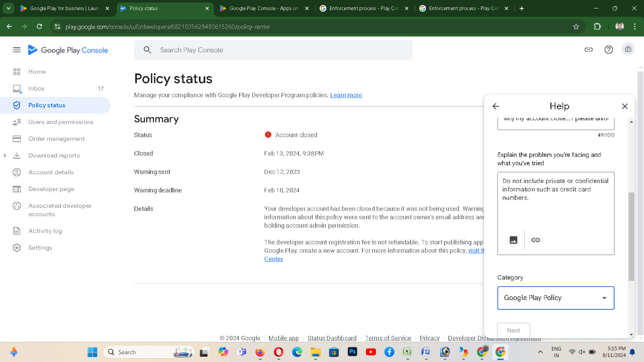View site information icon in address bar
644x362 pixels.
[57, 27]
